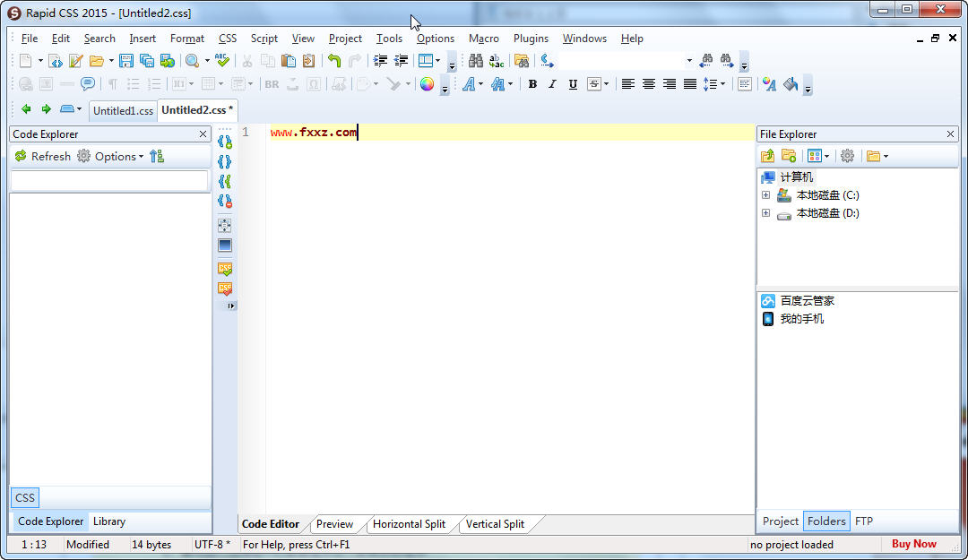Click the add-selector braces icon with green plus
This screenshot has width=968, height=560.
225,142
